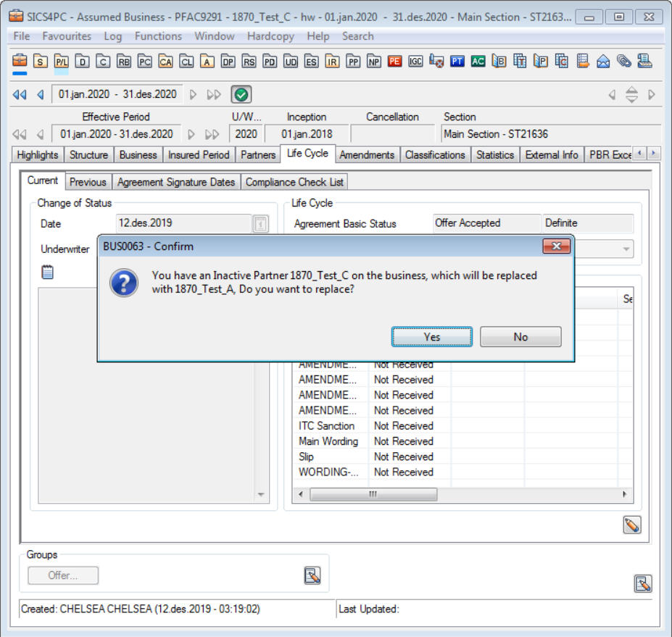The width and height of the screenshot is (672, 637).
Task: Click the briefcase icon in toolbar
Action: (20, 62)
